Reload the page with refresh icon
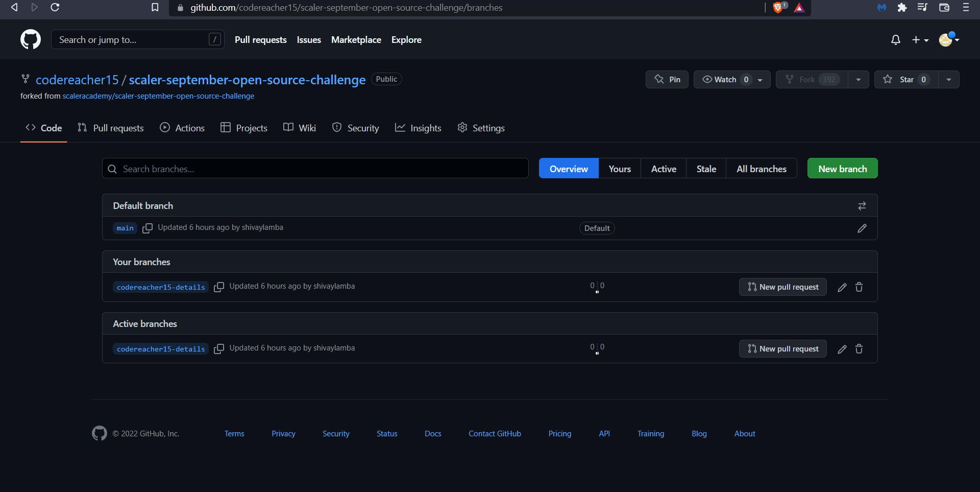The image size is (980, 492). pyautogui.click(x=55, y=7)
